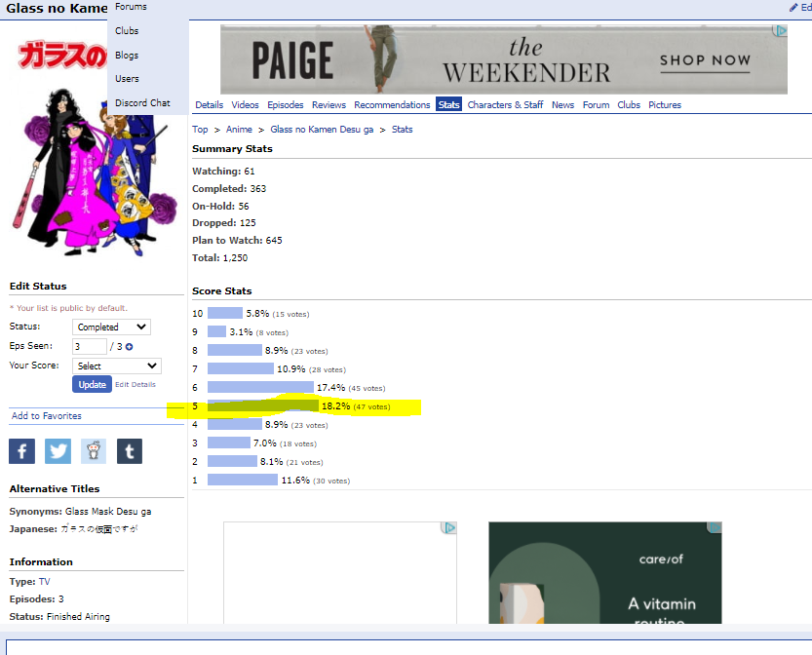Open Users in the dropdown menu
812x655 pixels.
pos(127,79)
